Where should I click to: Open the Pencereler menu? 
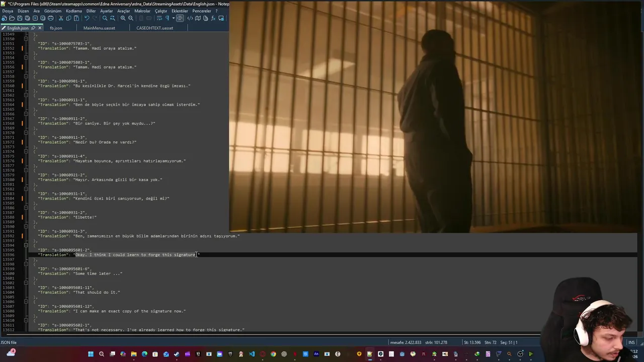coord(202,11)
